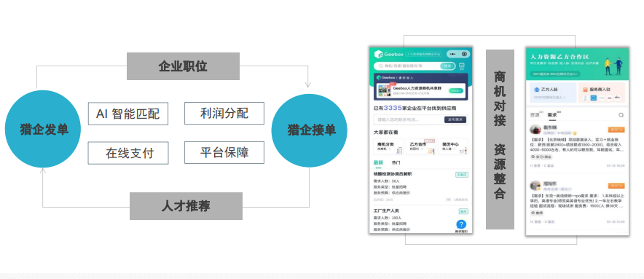The height and width of the screenshot is (279, 644).
Task: Switch to the 最新 tab
Action: [x=378, y=162]
